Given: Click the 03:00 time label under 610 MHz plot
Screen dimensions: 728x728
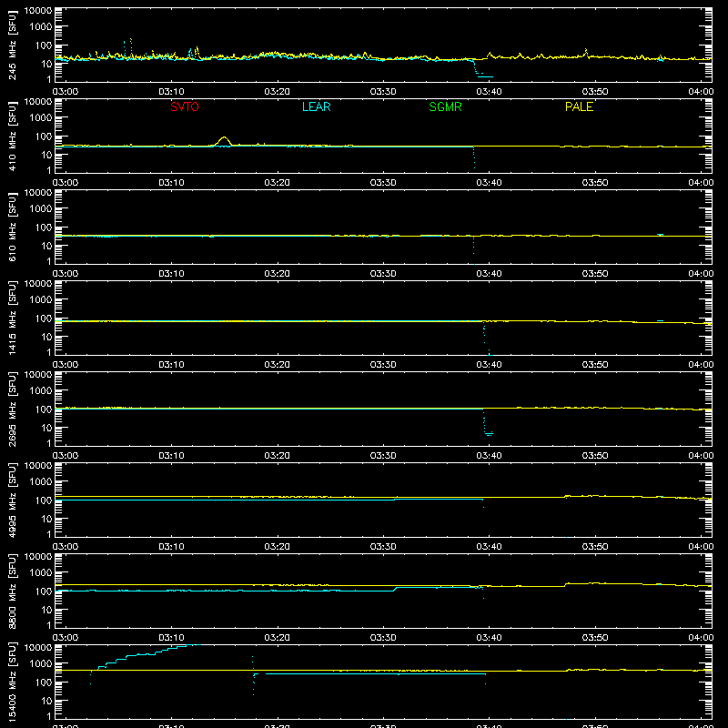Looking at the screenshot, I should (x=66, y=274).
